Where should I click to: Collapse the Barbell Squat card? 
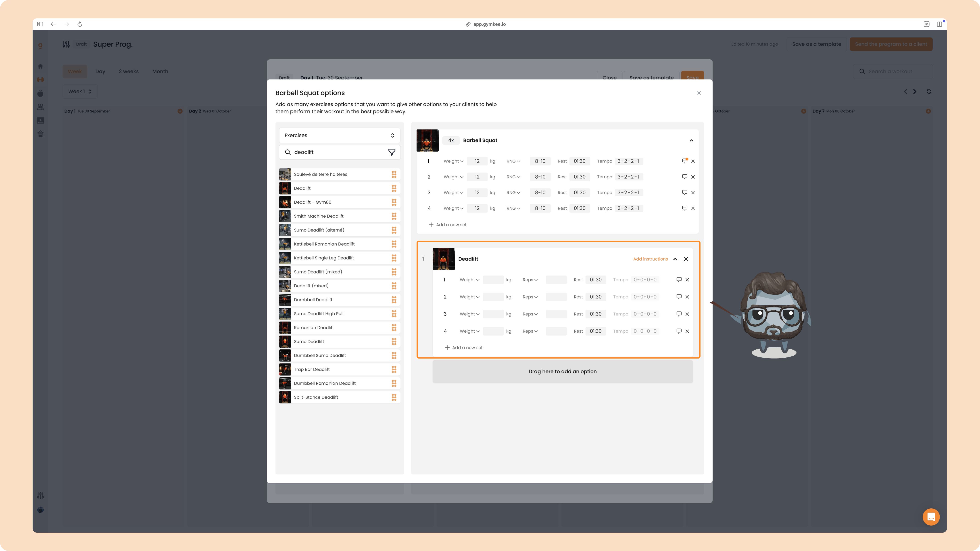click(x=691, y=140)
